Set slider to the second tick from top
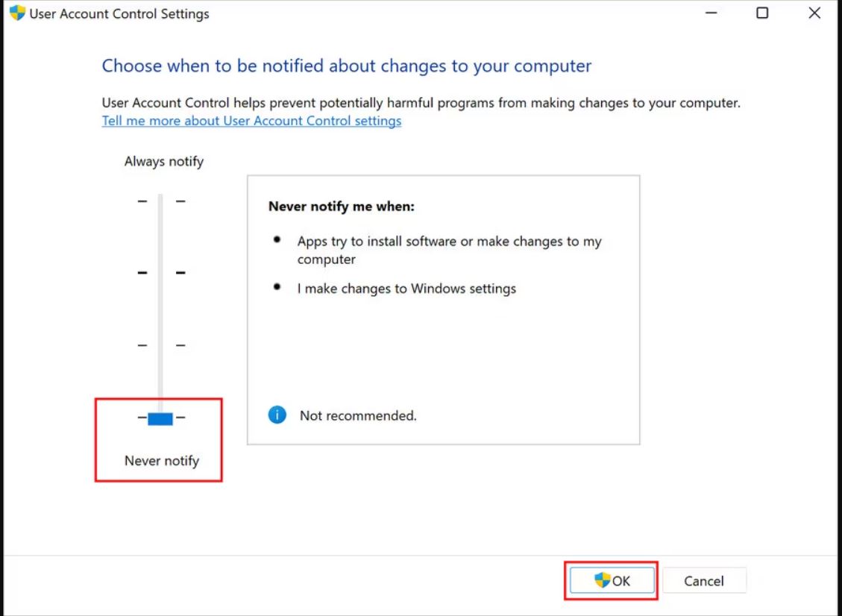This screenshot has width=842, height=616. click(x=160, y=273)
